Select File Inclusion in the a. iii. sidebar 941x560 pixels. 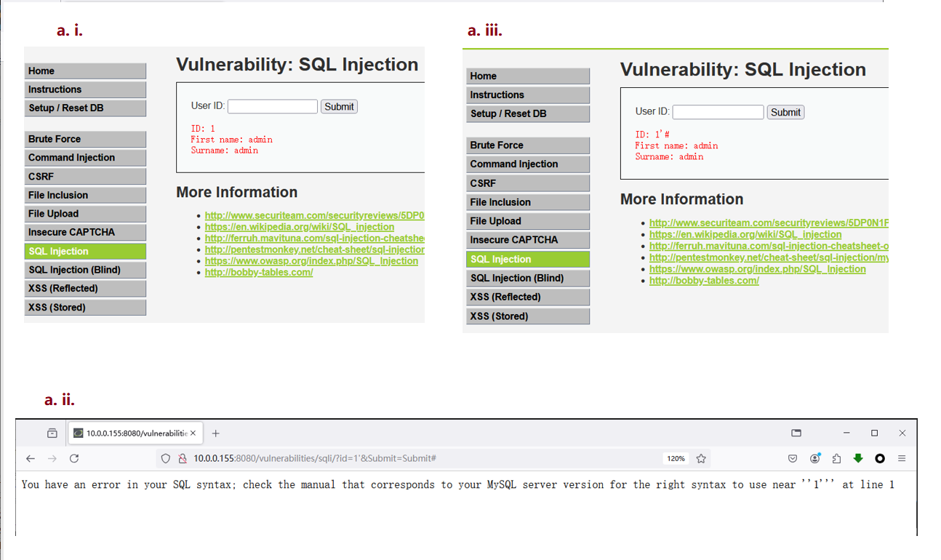528,202
